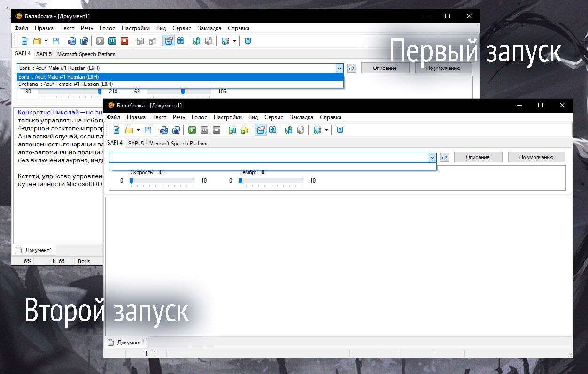Open the Файл menu in back window

pyautogui.click(x=21, y=28)
